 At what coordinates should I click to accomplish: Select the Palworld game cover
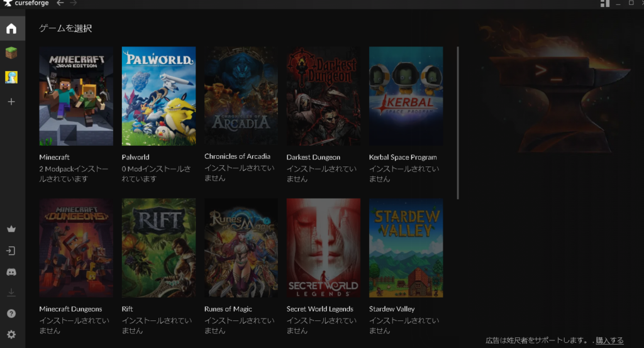pyautogui.click(x=158, y=96)
